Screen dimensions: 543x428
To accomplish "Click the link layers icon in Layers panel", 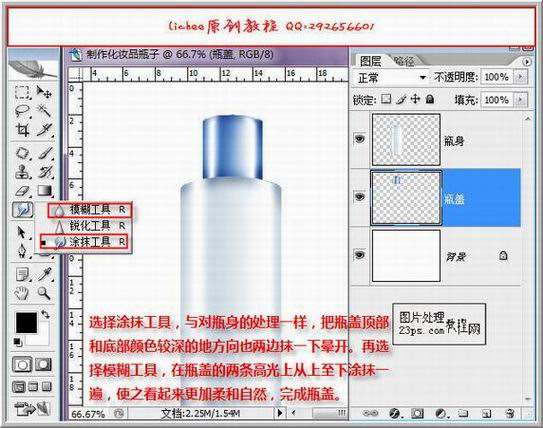I will [370, 413].
